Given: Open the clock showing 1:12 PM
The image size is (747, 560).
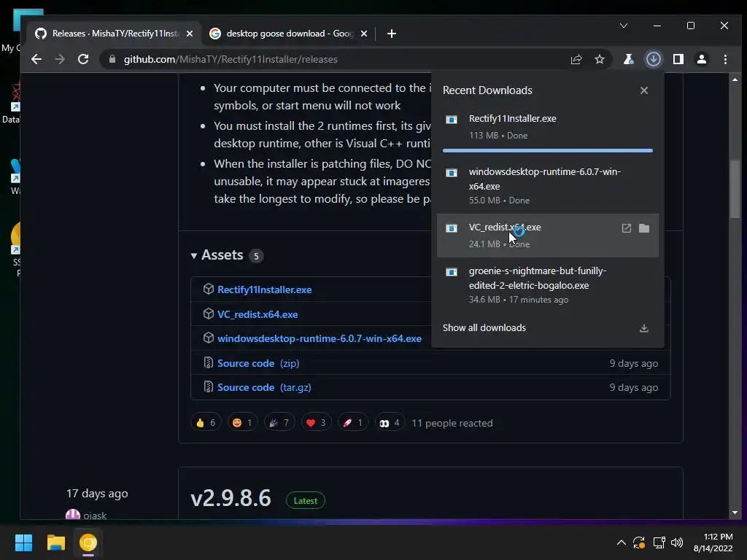Looking at the screenshot, I should tap(713, 542).
